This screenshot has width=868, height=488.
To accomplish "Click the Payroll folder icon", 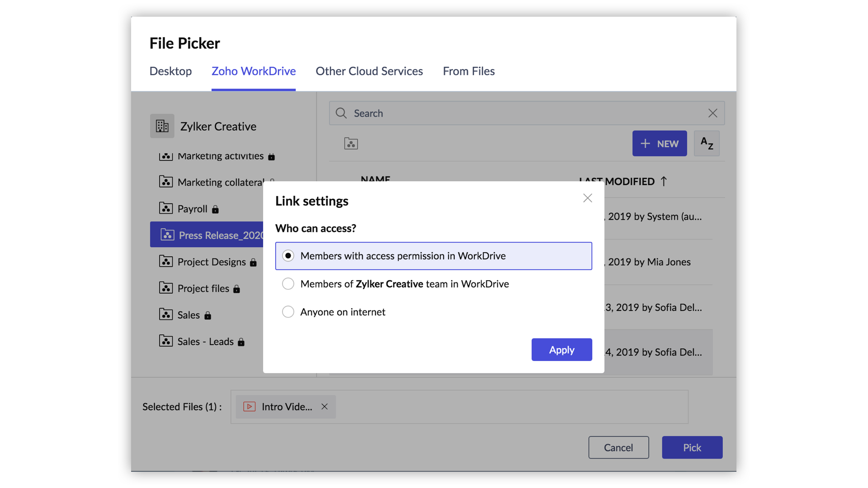I will [166, 208].
